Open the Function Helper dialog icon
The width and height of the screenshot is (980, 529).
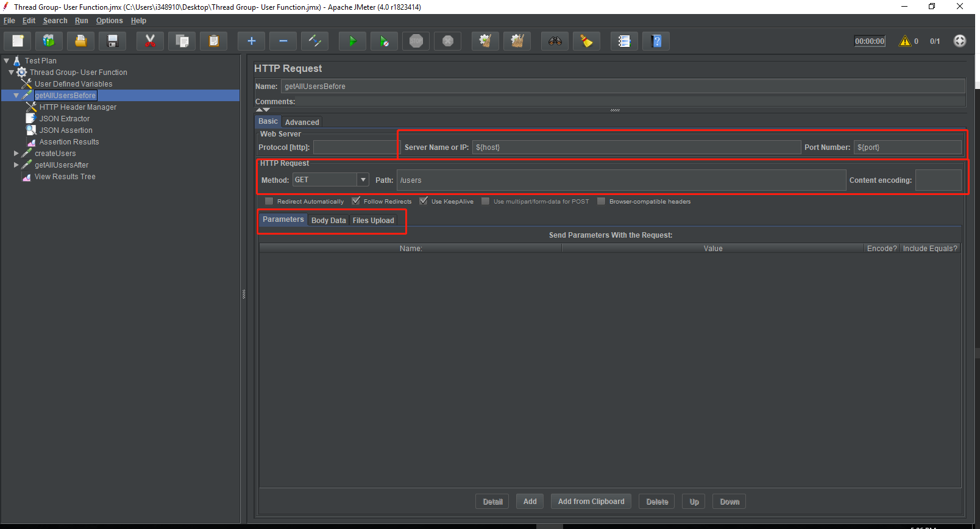(x=624, y=41)
